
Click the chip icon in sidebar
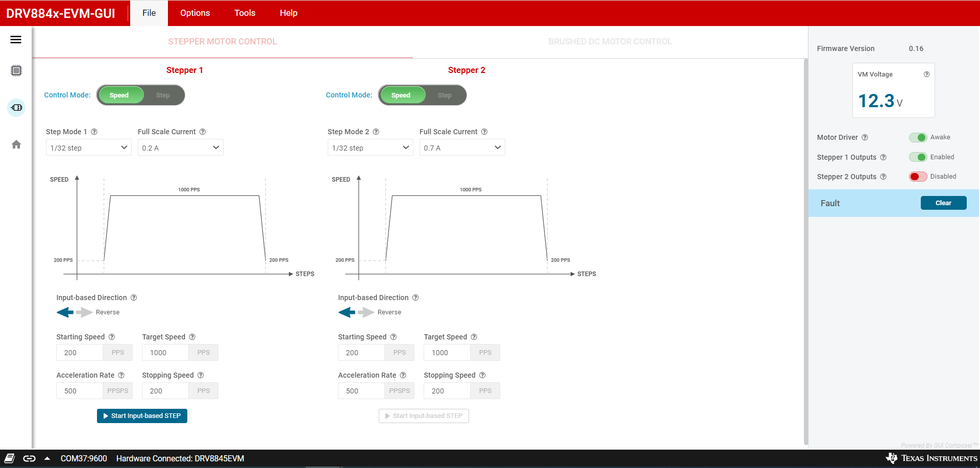pyautogui.click(x=16, y=71)
